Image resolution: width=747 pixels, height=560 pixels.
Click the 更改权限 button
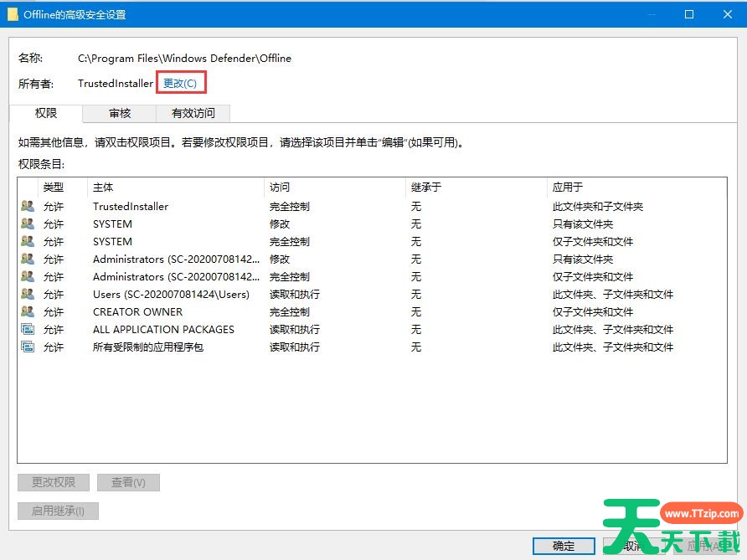[54, 482]
